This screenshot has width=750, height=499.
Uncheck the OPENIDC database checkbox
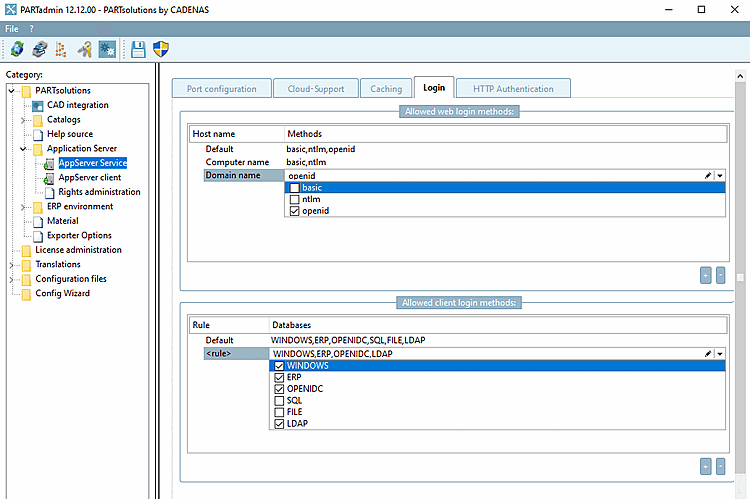(279, 389)
